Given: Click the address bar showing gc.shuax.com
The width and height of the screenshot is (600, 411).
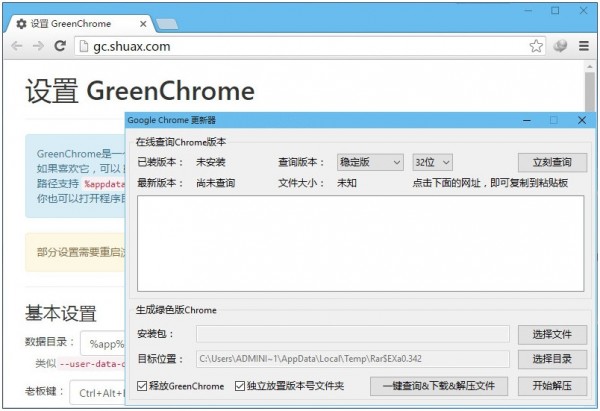Looking at the screenshot, I should pos(300,46).
